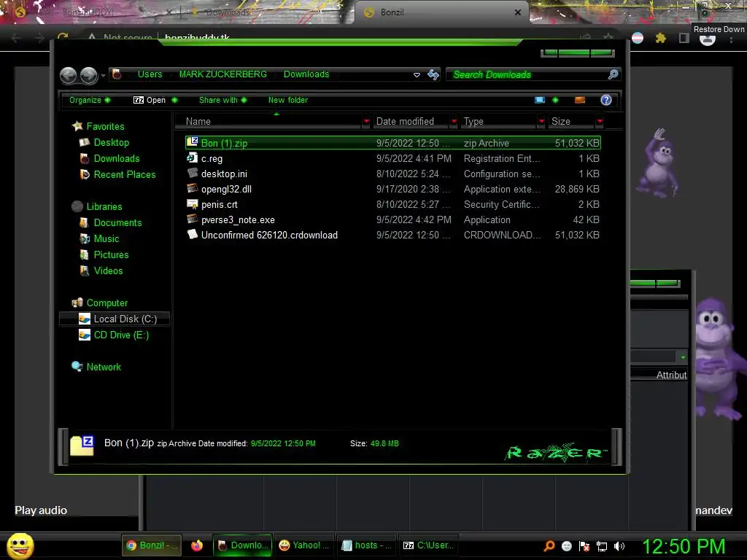Select the Bon (1).zip file icon
This screenshot has width=747, height=560.
point(193,142)
